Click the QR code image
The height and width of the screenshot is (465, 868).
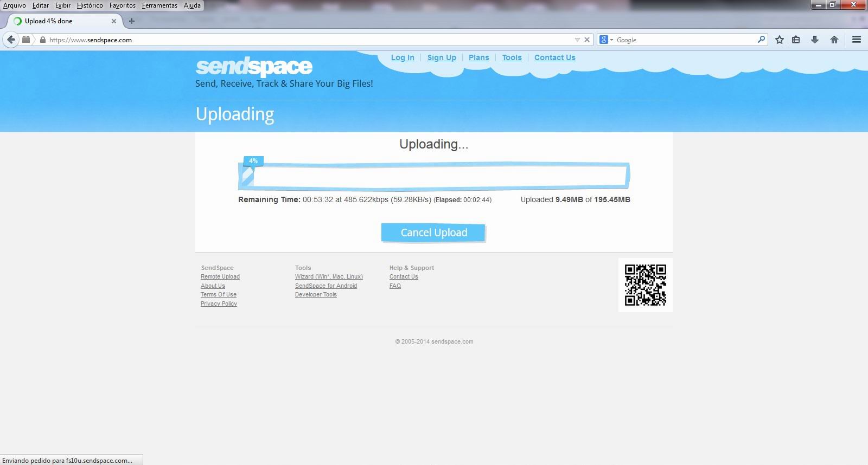pyautogui.click(x=645, y=285)
